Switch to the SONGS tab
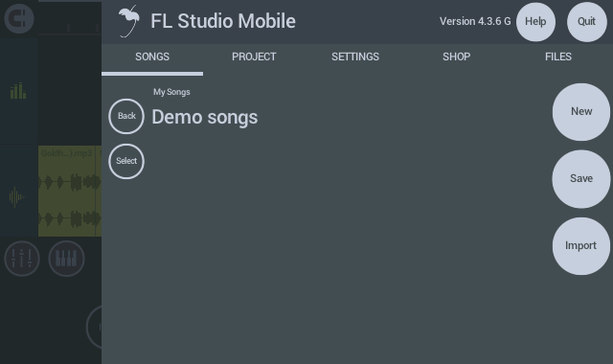Image resolution: width=613 pixels, height=364 pixels. 152,57
